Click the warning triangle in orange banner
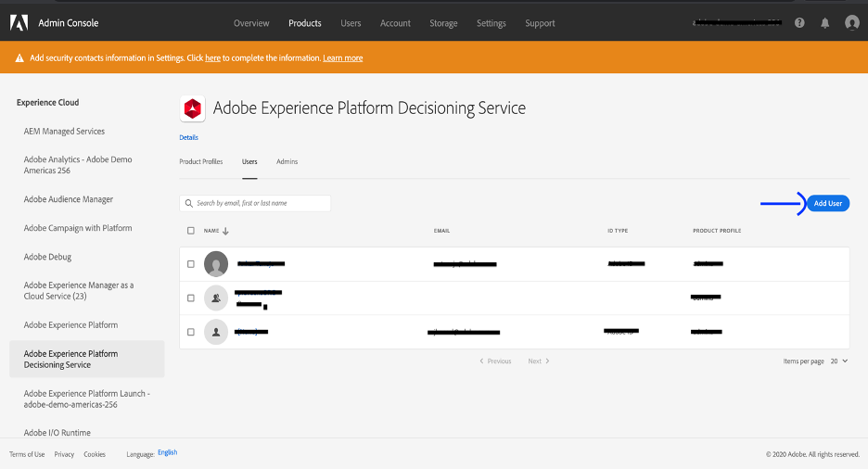This screenshot has width=868, height=469. pyautogui.click(x=19, y=58)
